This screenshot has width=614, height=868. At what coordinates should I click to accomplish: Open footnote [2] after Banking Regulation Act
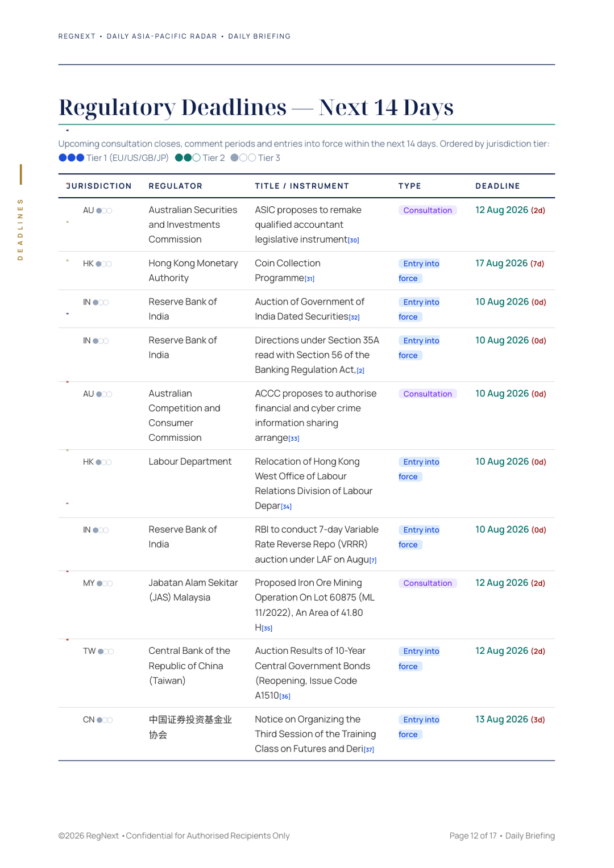click(360, 370)
